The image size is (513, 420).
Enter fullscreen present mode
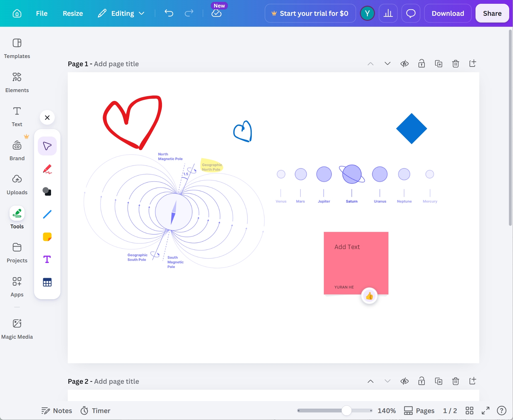click(486, 411)
